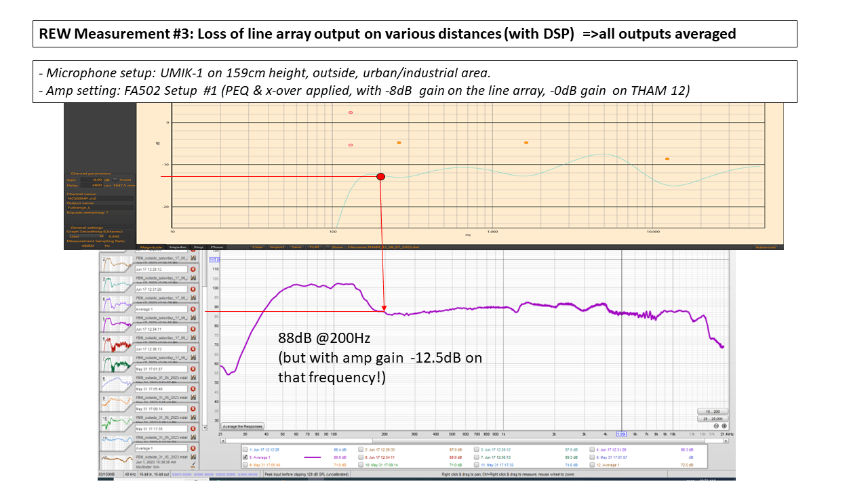This screenshot has height=488, width=868.
Task: Click the measurement list vertical scrollbar
Action: (204, 341)
